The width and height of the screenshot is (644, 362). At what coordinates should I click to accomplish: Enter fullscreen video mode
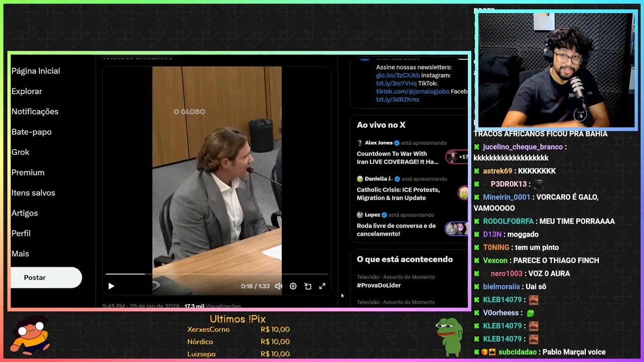click(323, 286)
